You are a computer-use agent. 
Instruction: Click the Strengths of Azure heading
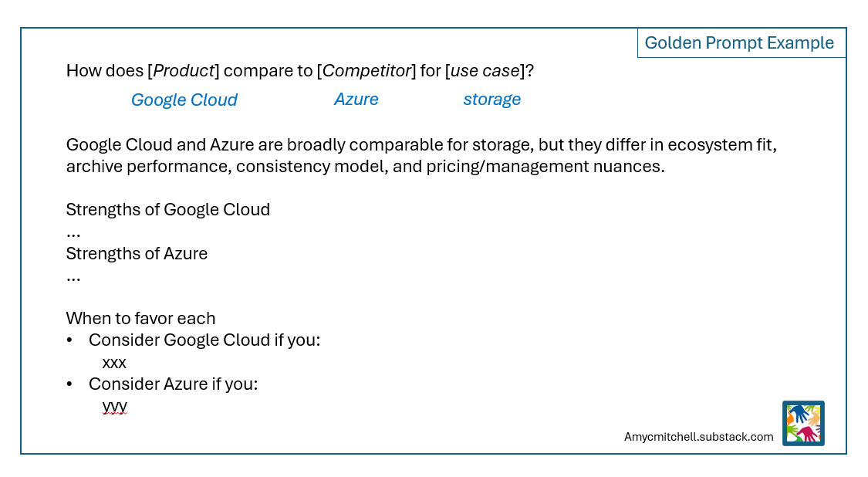pyautogui.click(x=137, y=253)
